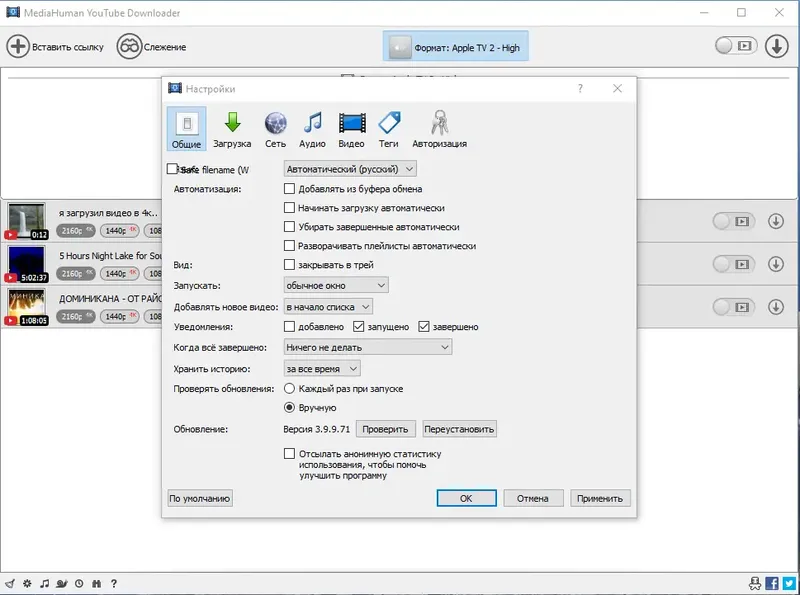
Task: Click the Вставить ссылку plus icon
Action: point(18,46)
